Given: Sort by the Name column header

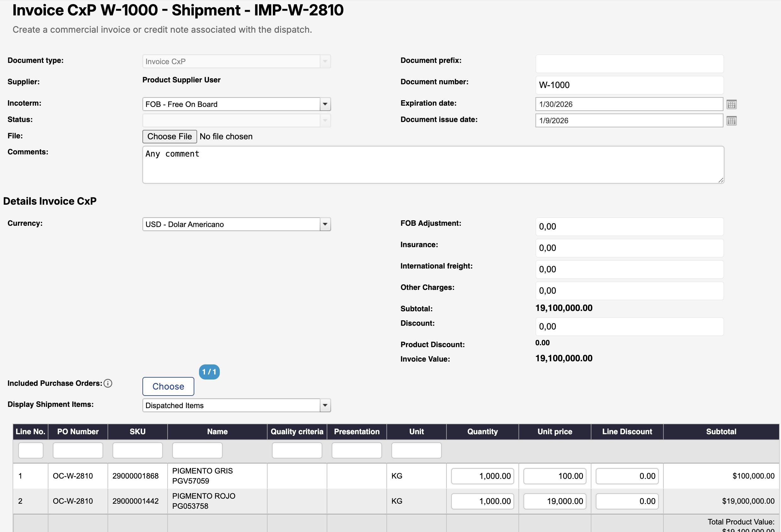Looking at the screenshot, I should (217, 431).
